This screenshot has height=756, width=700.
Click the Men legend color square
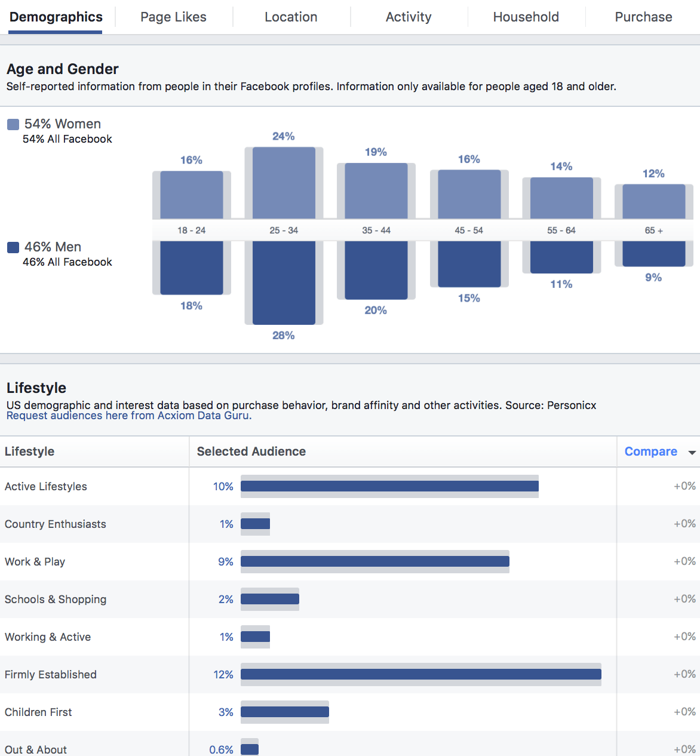click(x=13, y=247)
